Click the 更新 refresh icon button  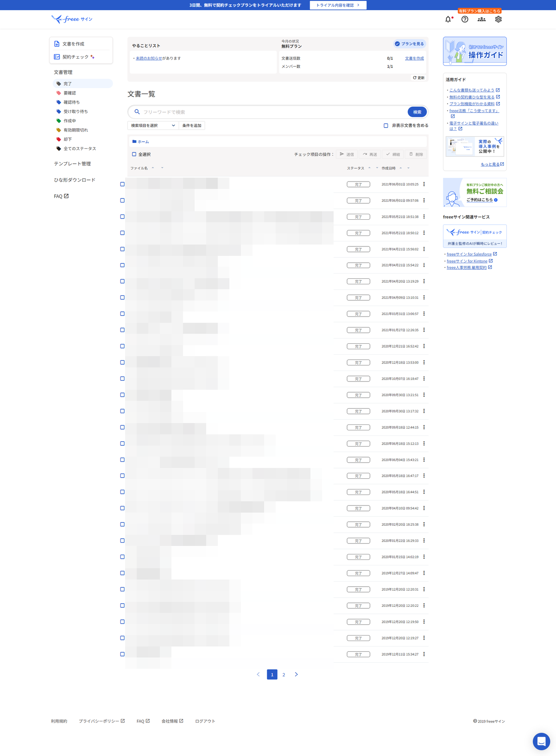point(419,78)
